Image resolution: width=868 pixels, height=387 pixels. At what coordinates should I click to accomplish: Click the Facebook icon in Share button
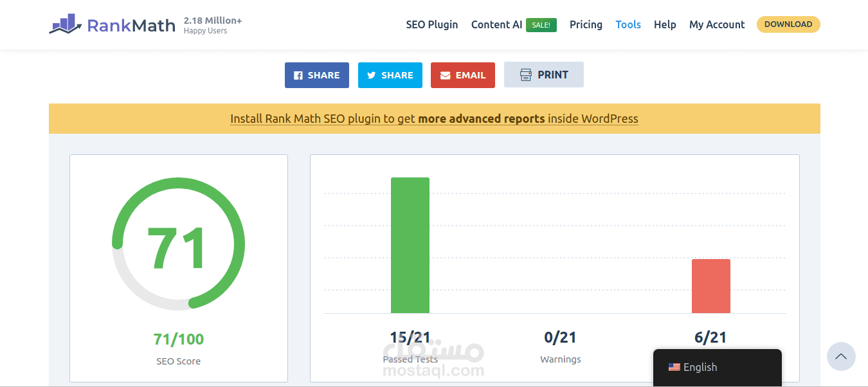click(298, 75)
